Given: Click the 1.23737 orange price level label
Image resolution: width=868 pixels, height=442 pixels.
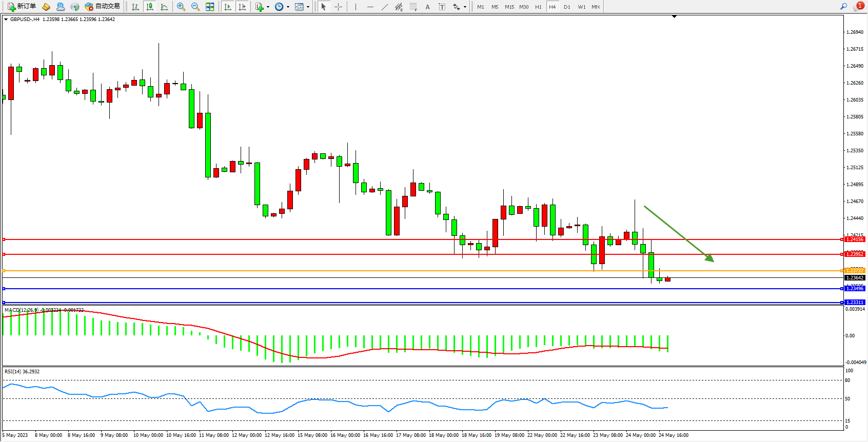Looking at the screenshot, I should tap(854, 271).
